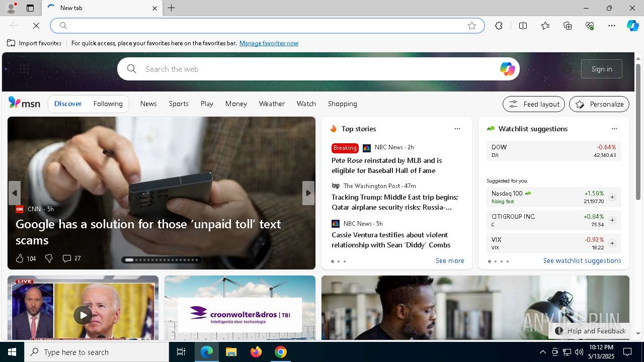Open Cassie Ventura testifies story
Viewport: 644px width, 362px height.
(x=391, y=240)
